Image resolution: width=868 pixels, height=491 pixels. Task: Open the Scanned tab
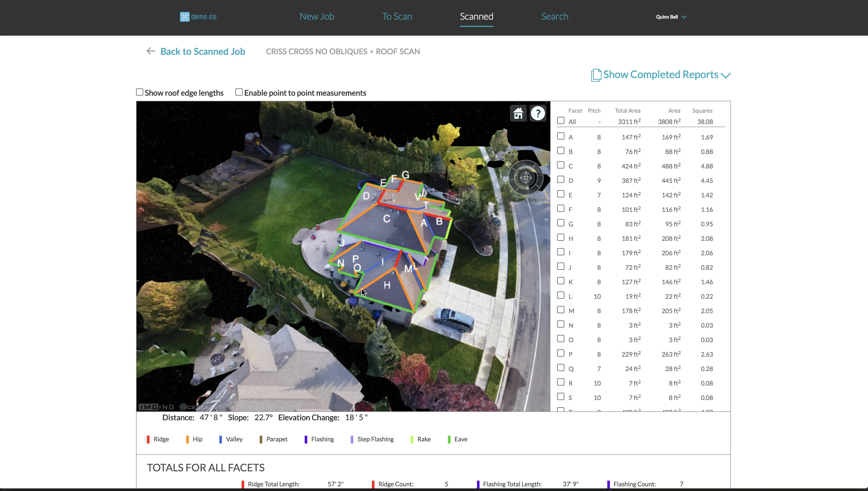476,16
